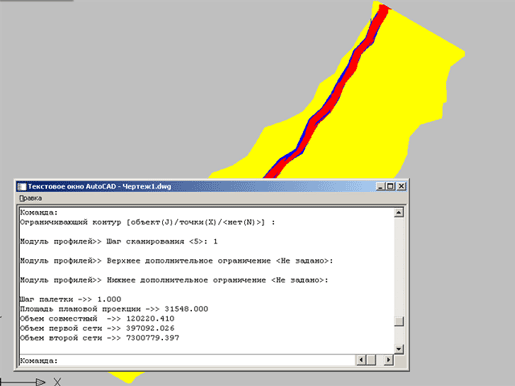
Task: Click the 'Шаг сканирования' prompt line
Action: [119, 241]
